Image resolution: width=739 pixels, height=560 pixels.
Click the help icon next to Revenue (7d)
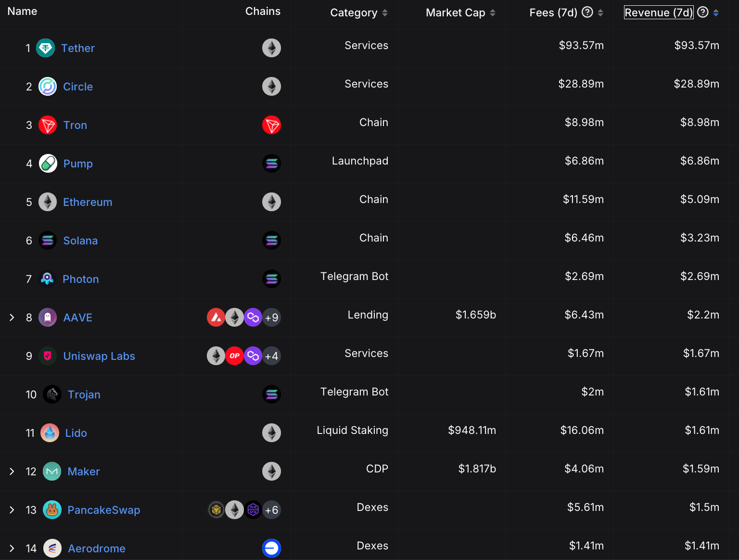click(x=702, y=12)
